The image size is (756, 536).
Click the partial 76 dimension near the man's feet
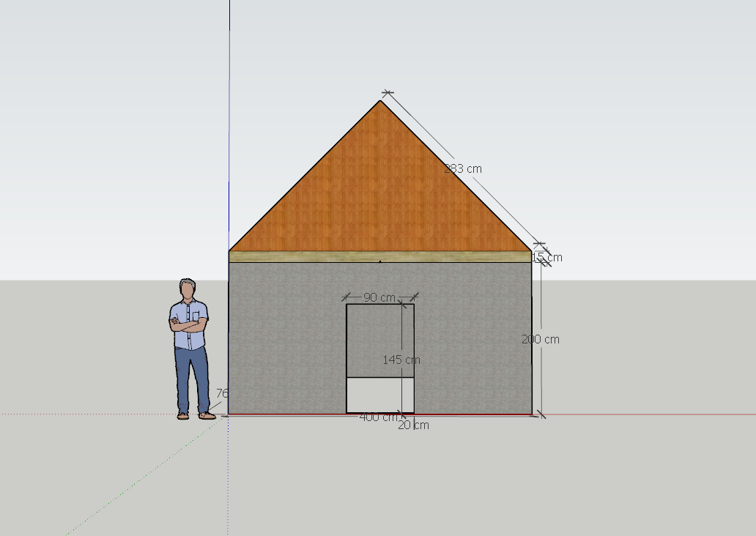[222, 393]
